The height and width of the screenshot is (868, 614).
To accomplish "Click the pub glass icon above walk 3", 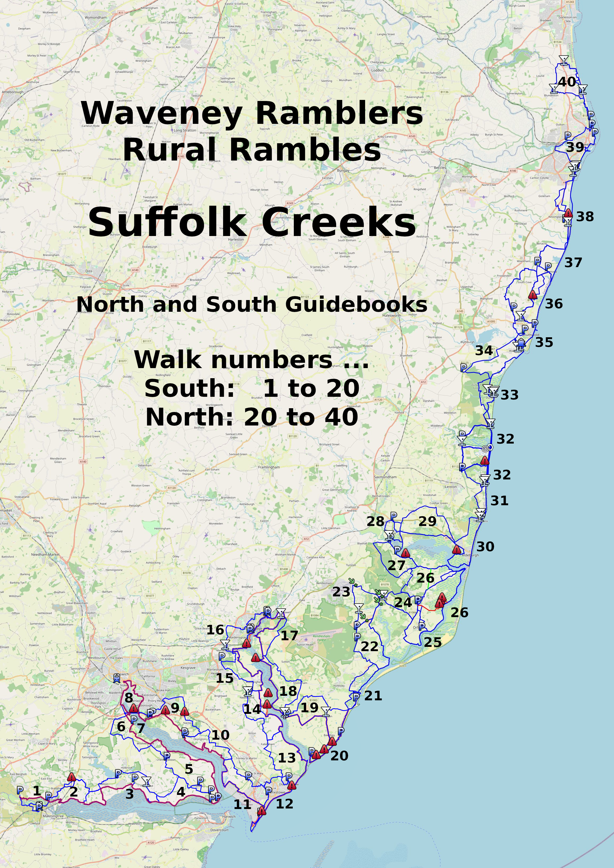I will pyautogui.click(x=147, y=781).
